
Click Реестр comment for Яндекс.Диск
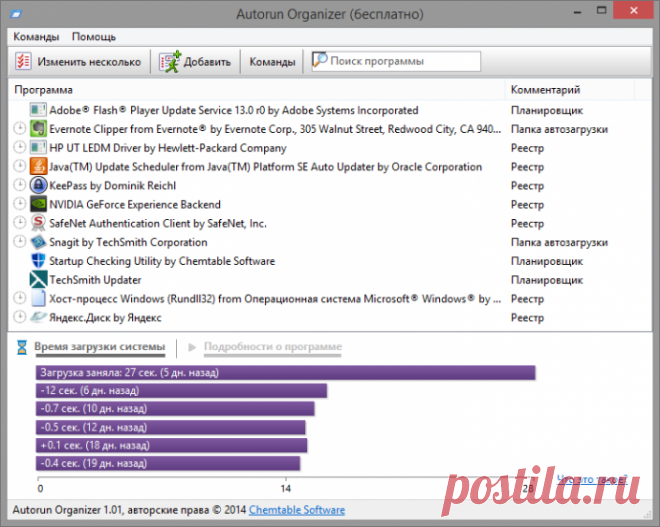pos(527,317)
